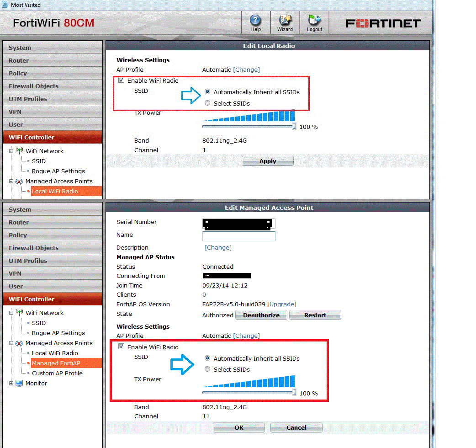Image resolution: width=476 pixels, height=448 pixels.
Task: Click TX Power slider handle for local radio
Action: point(294,126)
